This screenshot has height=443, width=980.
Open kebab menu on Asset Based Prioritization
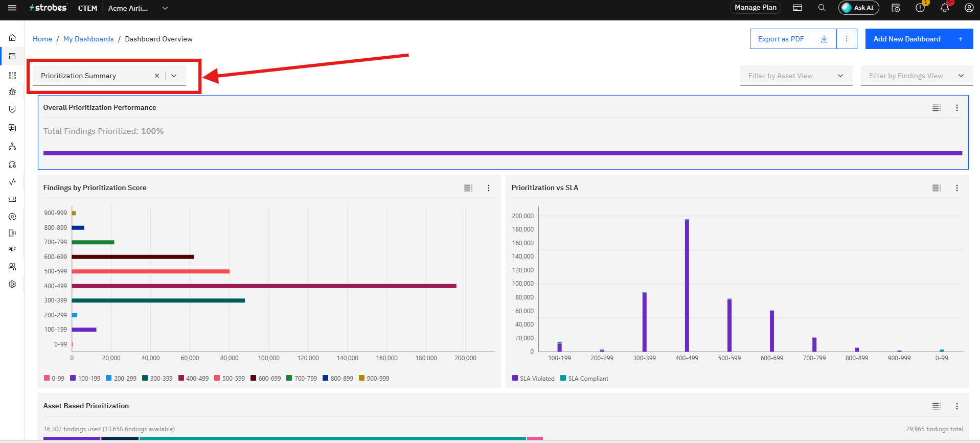pyautogui.click(x=957, y=406)
